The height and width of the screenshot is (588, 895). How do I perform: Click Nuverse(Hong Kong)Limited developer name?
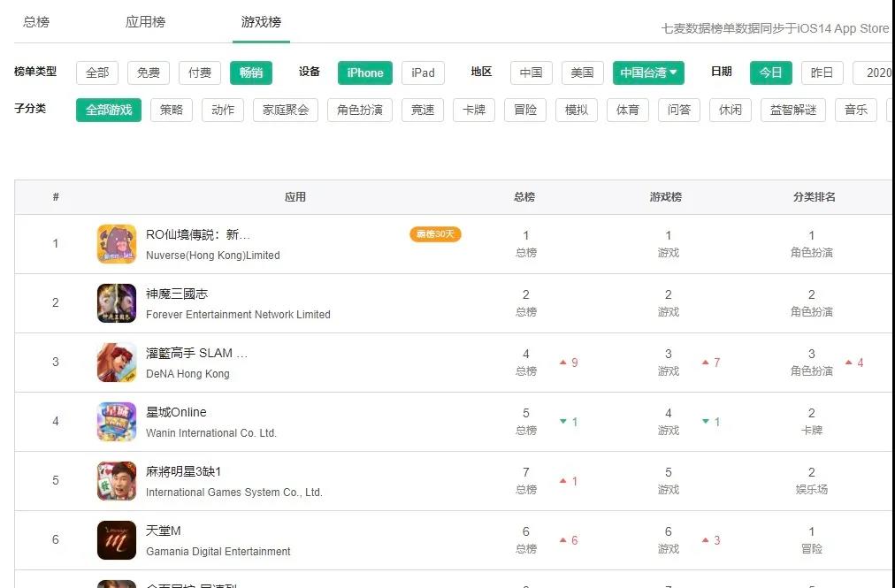point(213,256)
